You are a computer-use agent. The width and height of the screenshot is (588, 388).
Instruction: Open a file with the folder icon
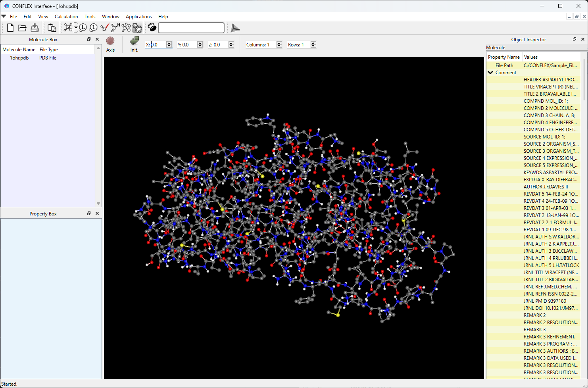pyautogui.click(x=23, y=28)
